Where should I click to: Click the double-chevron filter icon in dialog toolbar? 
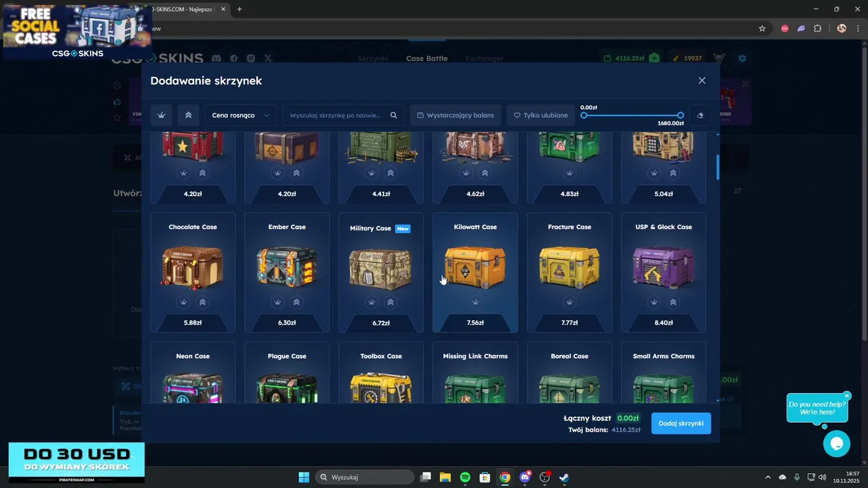(x=189, y=115)
